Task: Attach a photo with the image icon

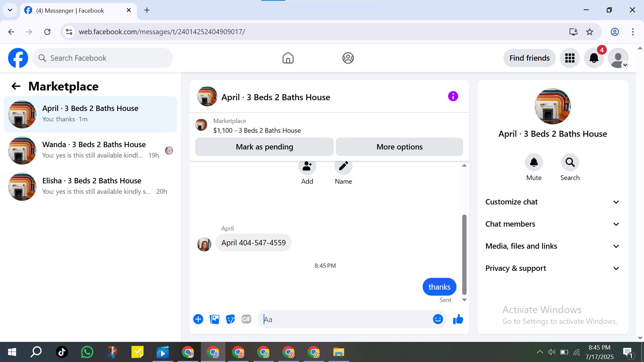Action: (x=214, y=319)
